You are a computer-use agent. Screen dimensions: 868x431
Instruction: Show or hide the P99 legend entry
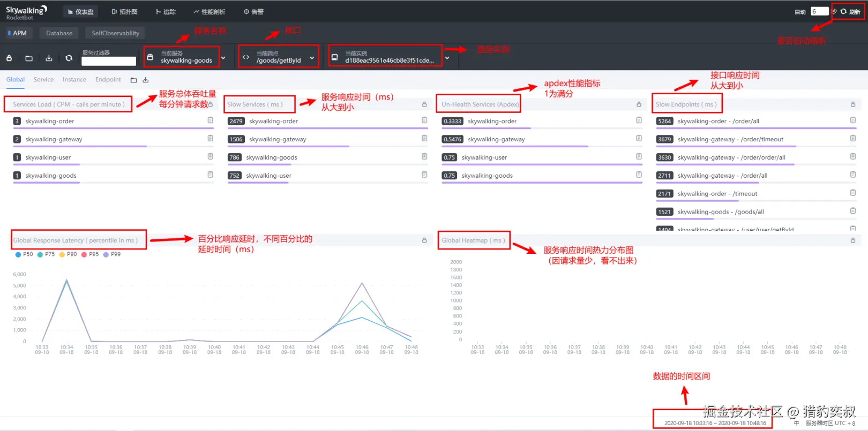click(x=112, y=254)
